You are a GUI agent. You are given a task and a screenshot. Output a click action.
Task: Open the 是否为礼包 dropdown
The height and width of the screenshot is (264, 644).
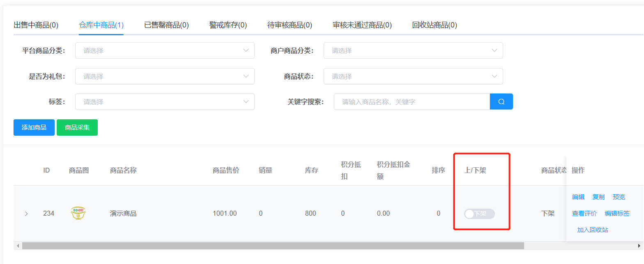165,76
